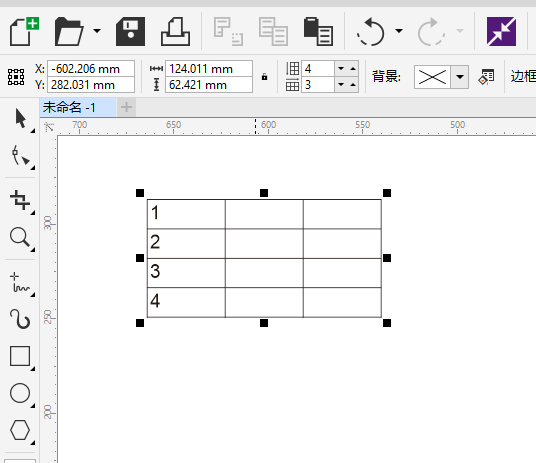Image resolution: width=536 pixels, height=463 pixels.
Task: Click the purple full-screen preview button
Action: [x=501, y=31]
